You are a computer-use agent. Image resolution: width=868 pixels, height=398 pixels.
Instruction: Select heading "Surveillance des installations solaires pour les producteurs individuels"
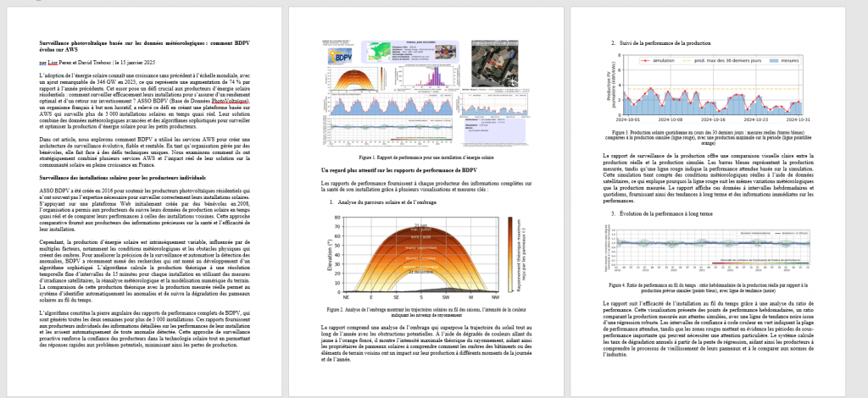(122, 178)
